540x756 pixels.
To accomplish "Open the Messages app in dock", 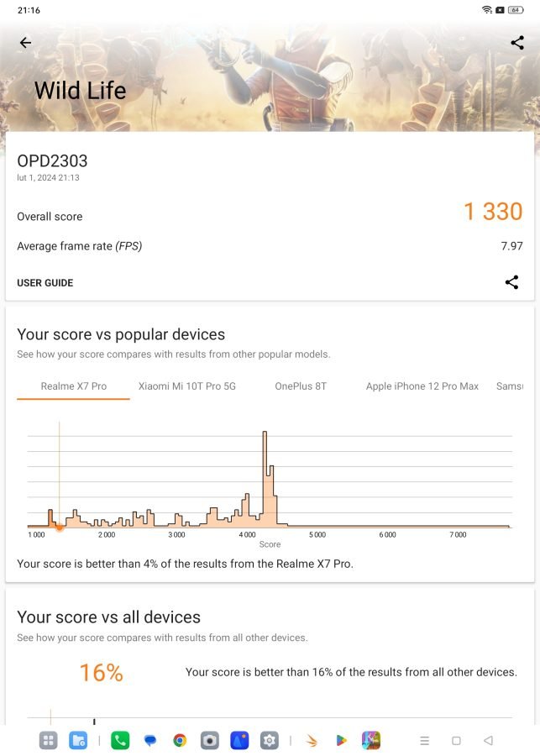I will pos(150,740).
